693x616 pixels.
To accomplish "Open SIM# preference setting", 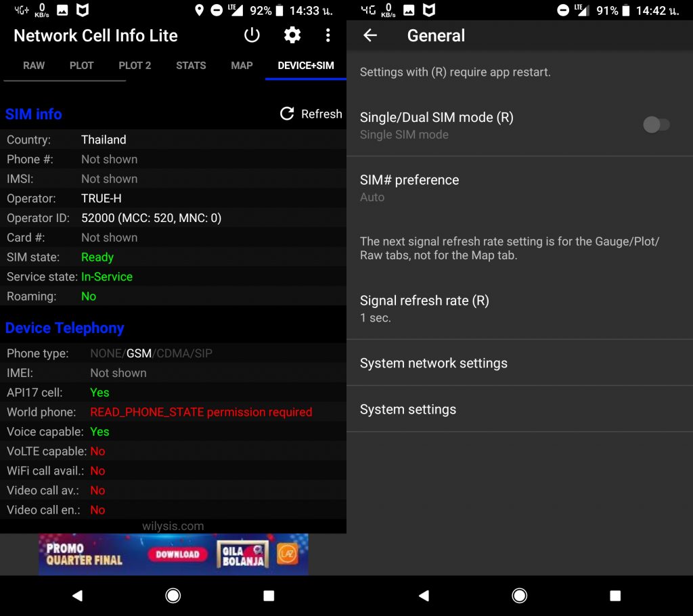I will point(520,188).
